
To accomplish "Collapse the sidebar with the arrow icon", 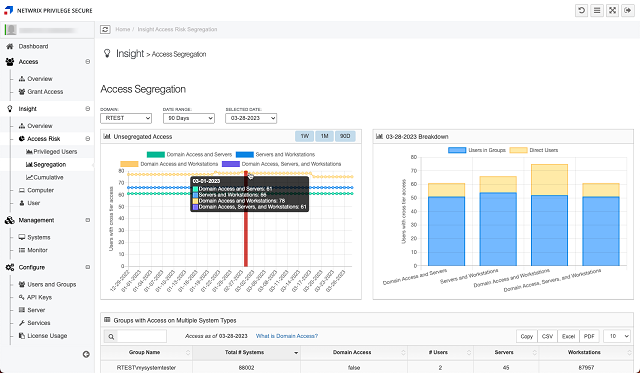I will point(86,354).
